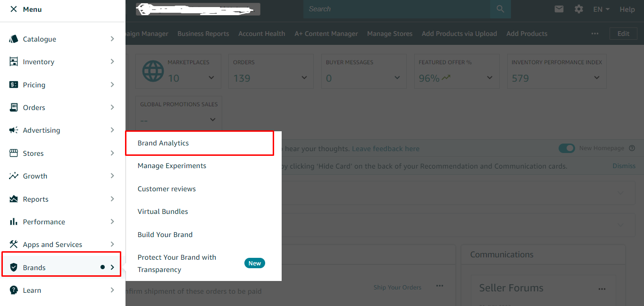
Task: Open Seller Forums card options dots
Action: pos(602,289)
